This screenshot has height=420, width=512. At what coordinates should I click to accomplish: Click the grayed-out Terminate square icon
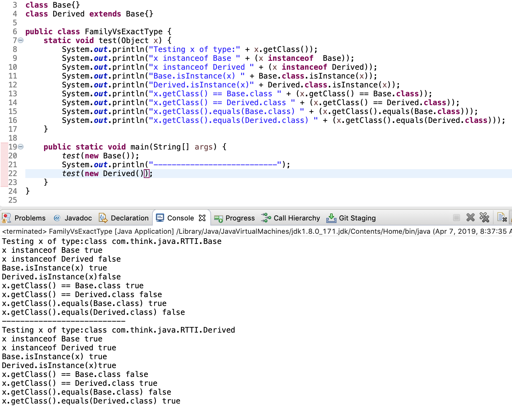coord(457,218)
